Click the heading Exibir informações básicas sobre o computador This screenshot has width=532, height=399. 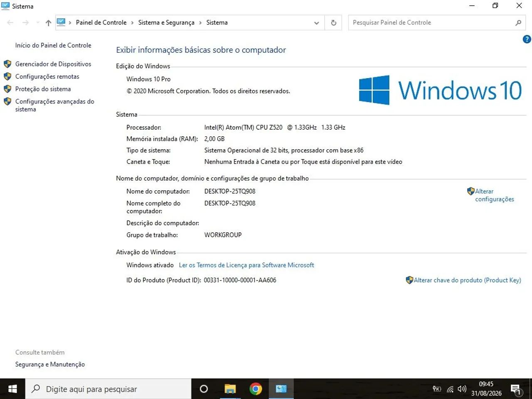click(201, 50)
